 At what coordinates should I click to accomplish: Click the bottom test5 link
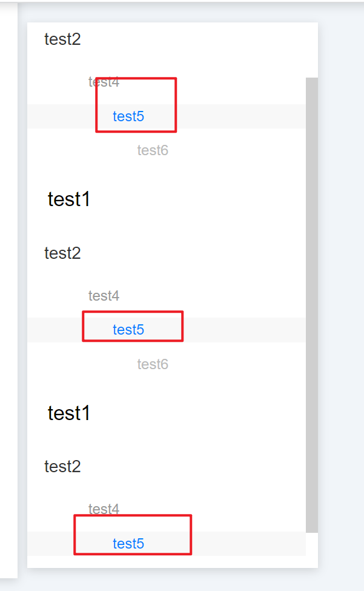(128, 544)
